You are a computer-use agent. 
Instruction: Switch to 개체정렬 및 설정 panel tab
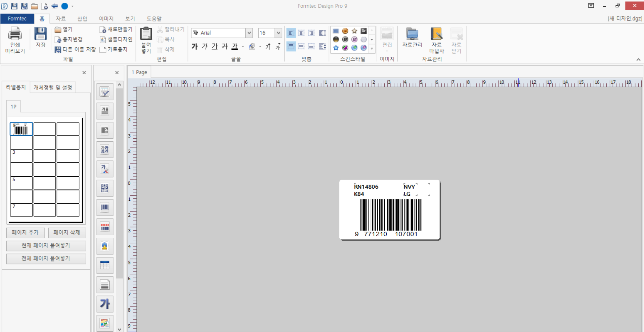(x=53, y=88)
